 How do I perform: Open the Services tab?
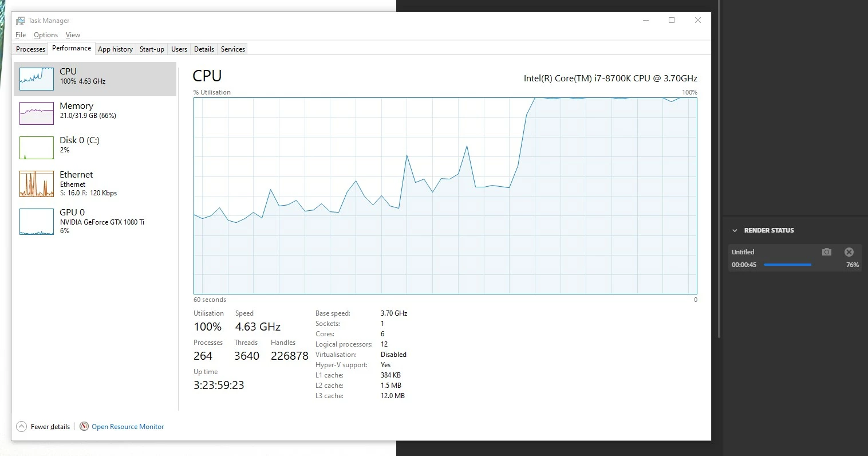[x=233, y=49]
